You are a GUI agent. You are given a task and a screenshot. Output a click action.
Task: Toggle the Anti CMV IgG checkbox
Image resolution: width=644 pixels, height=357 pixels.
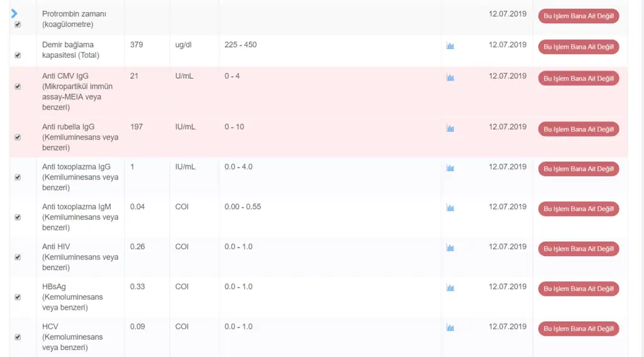[x=18, y=87]
